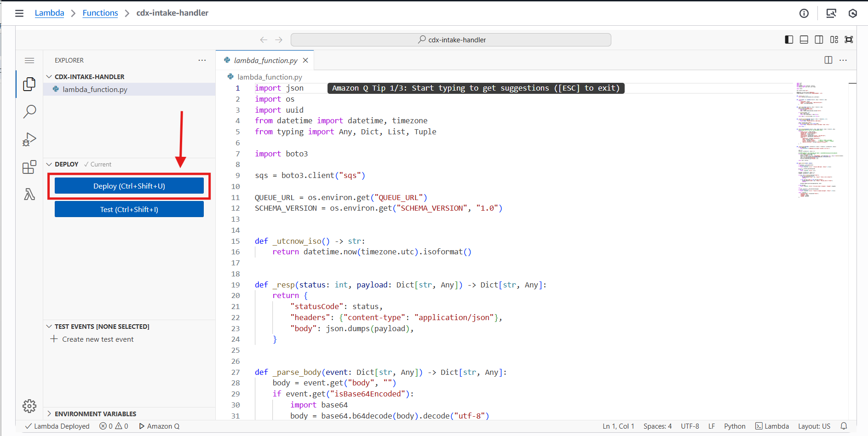Image resolution: width=868 pixels, height=436 pixels.
Task: Click the split editor right icon
Action: 828,60
